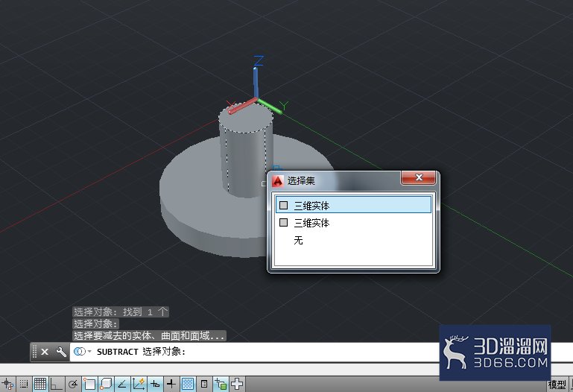573x392 pixels.
Task: Click the 选择要减去的实体 prompt history line
Action: point(149,336)
